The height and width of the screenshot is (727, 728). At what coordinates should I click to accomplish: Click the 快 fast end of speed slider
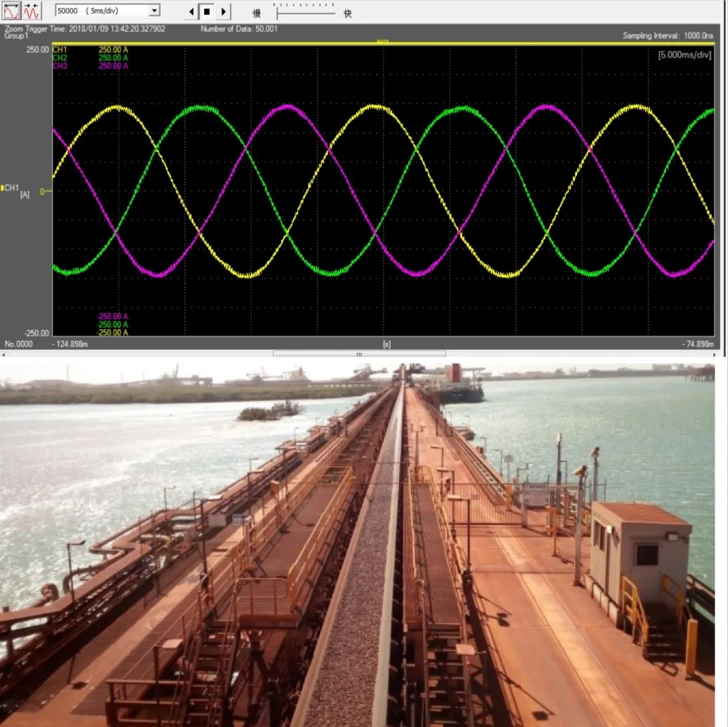pyautogui.click(x=348, y=13)
